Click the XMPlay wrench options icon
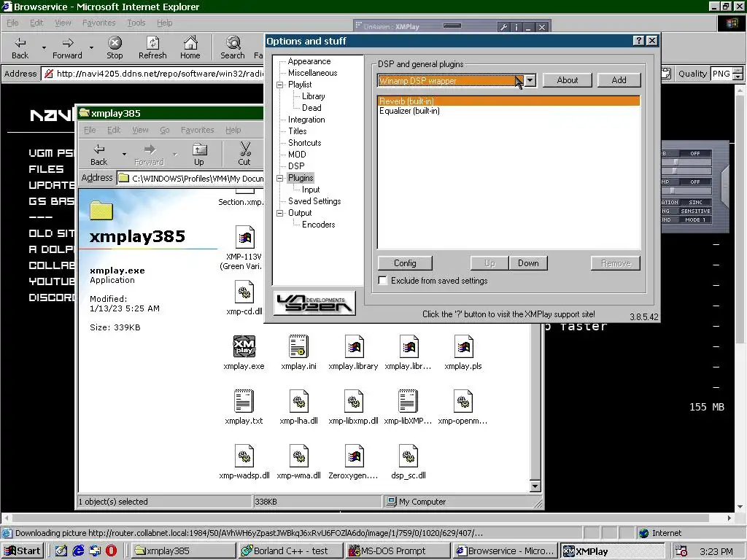 click(503, 27)
